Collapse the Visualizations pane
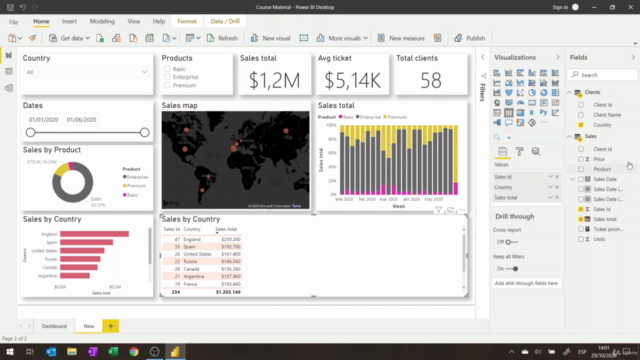This screenshot has width=640, height=360. [558, 58]
